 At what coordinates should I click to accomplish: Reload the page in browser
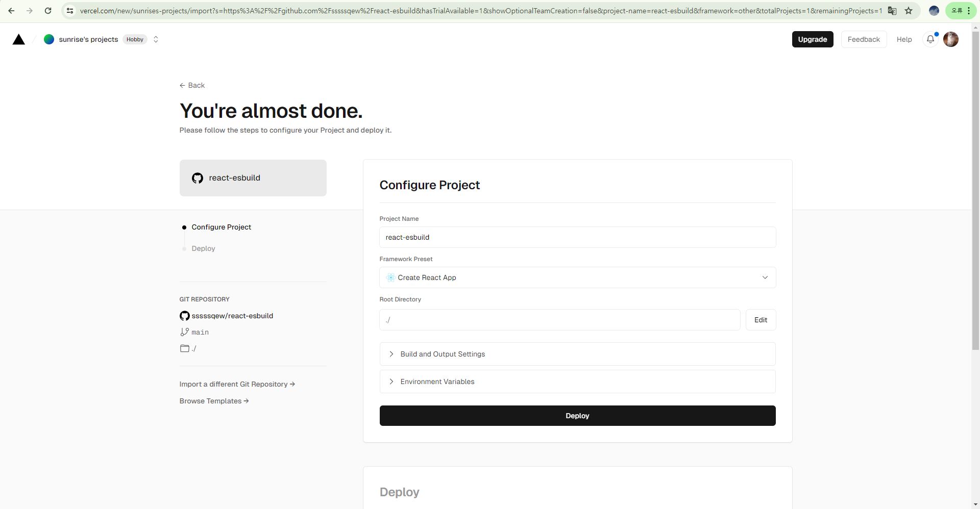pos(48,11)
